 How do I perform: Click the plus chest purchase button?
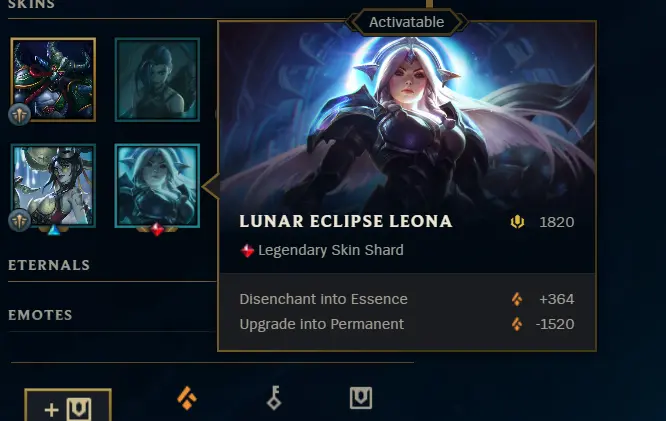coord(68,405)
